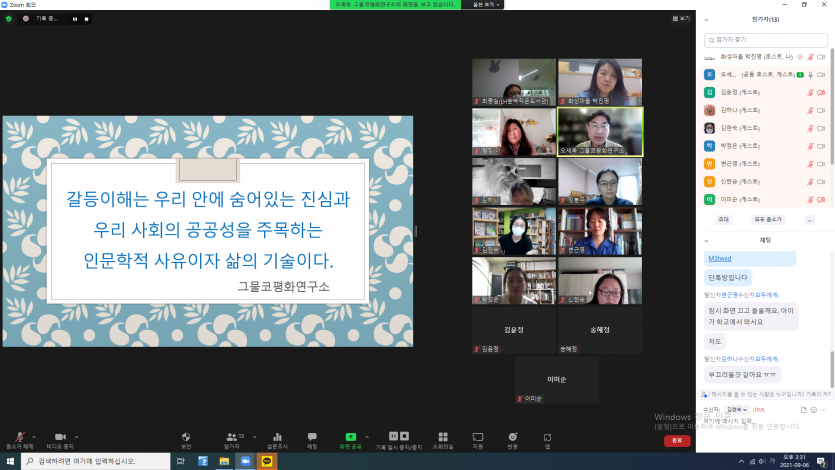Click file attach icon in chat

[803, 410]
